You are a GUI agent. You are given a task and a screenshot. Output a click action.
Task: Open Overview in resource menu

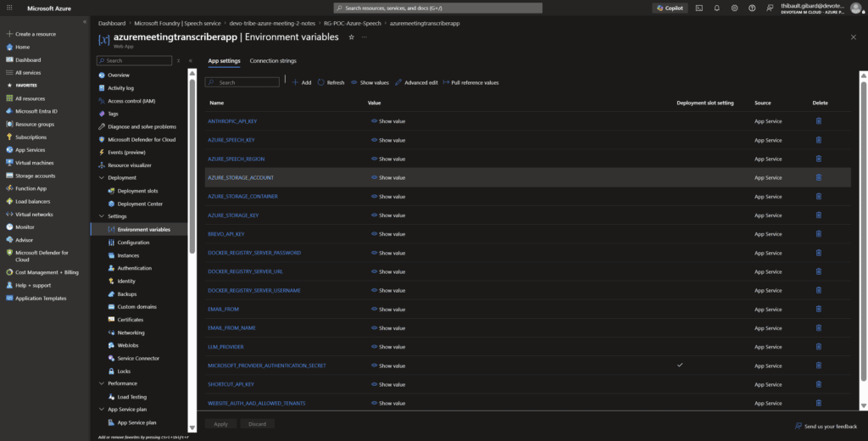click(x=119, y=75)
